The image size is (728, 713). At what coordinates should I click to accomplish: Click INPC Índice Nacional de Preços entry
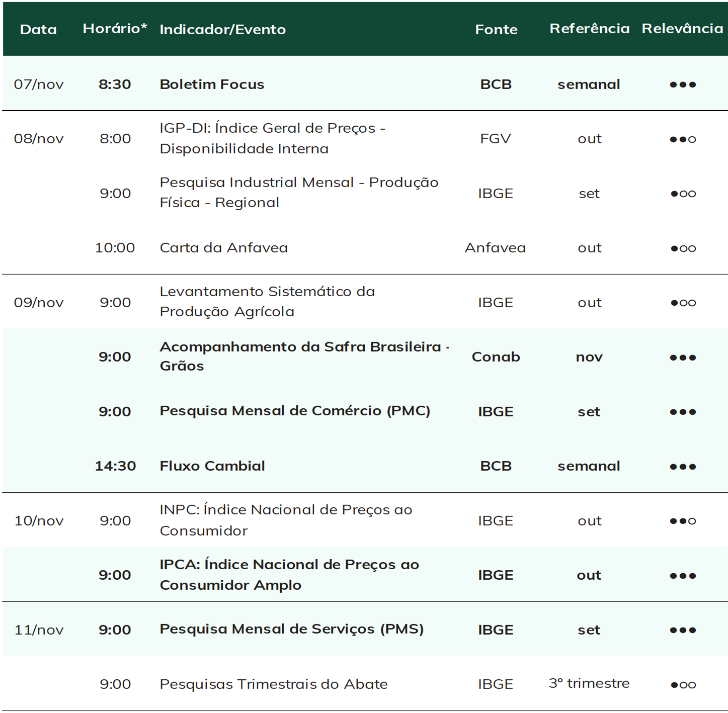pyautogui.click(x=286, y=520)
